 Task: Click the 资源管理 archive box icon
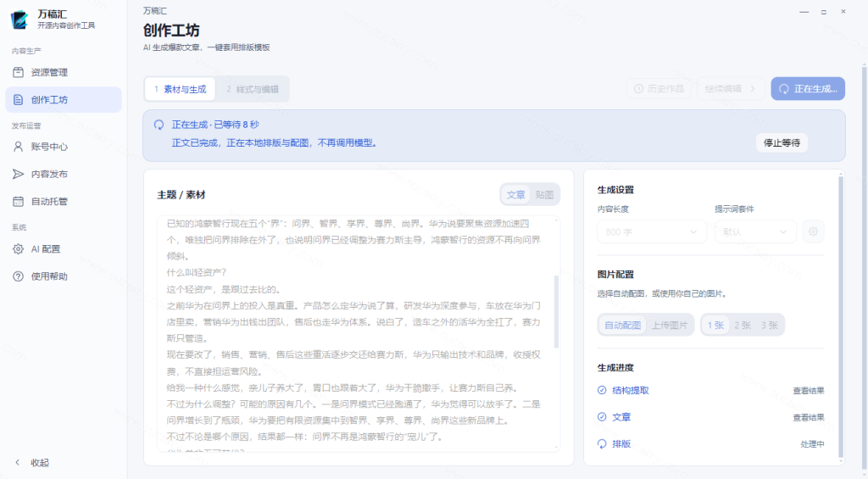[x=19, y=73]
